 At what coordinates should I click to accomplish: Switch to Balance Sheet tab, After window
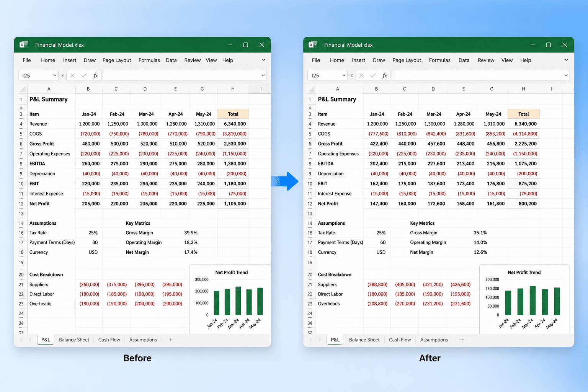364,340
